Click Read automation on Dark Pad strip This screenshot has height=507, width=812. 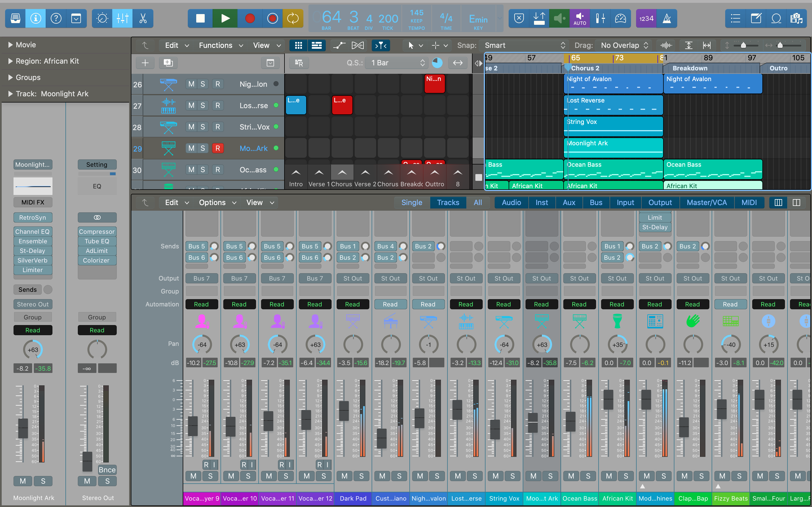(352, 304)
